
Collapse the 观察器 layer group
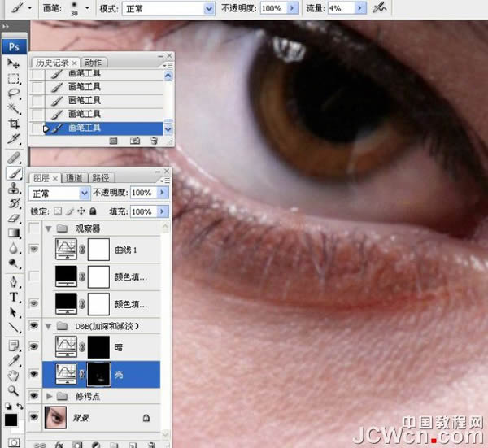point(48,229)
